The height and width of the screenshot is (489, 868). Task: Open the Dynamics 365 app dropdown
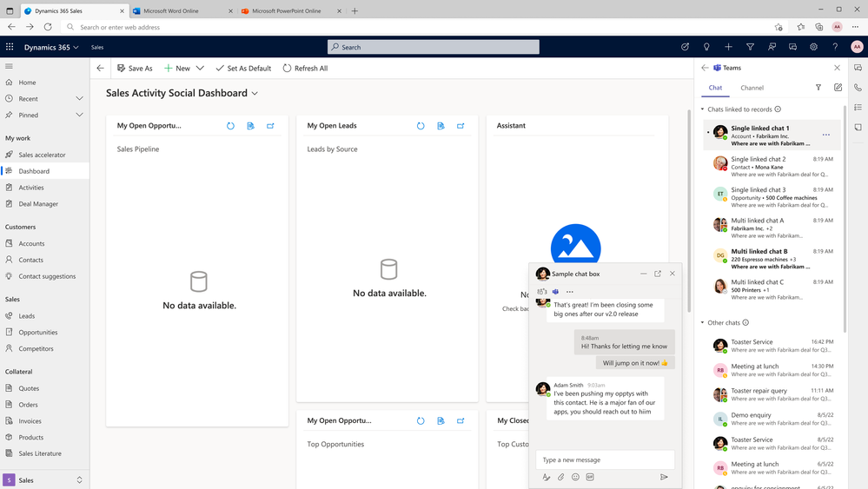click(51, 47)
